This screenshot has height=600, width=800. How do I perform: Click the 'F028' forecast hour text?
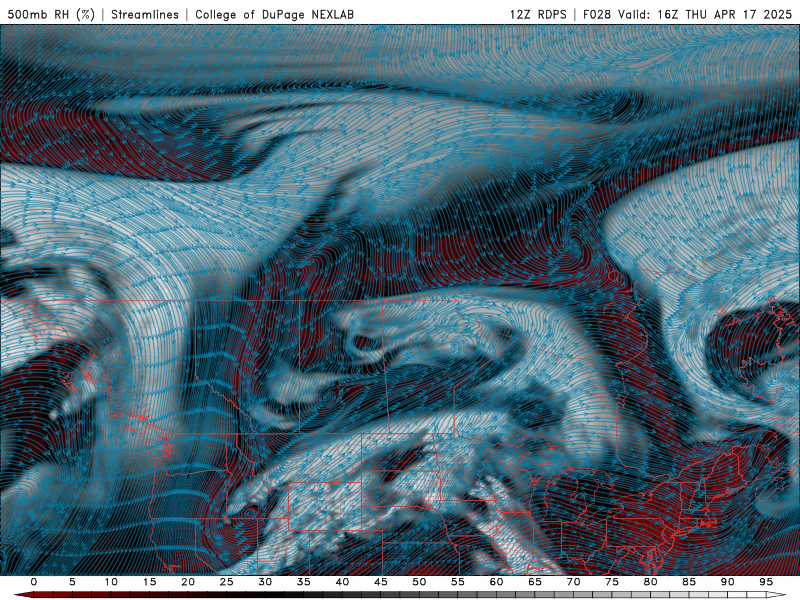pyautogui.click(x=597, y=14)
